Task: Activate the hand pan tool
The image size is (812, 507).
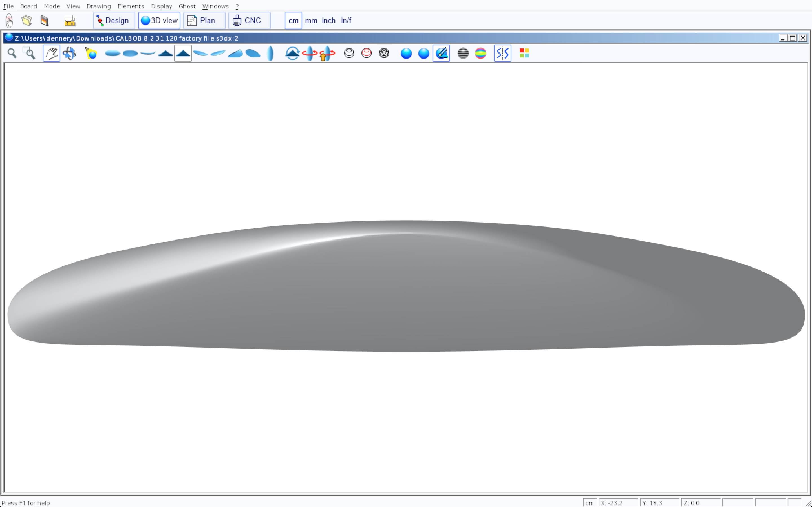Action: (51, 53)
